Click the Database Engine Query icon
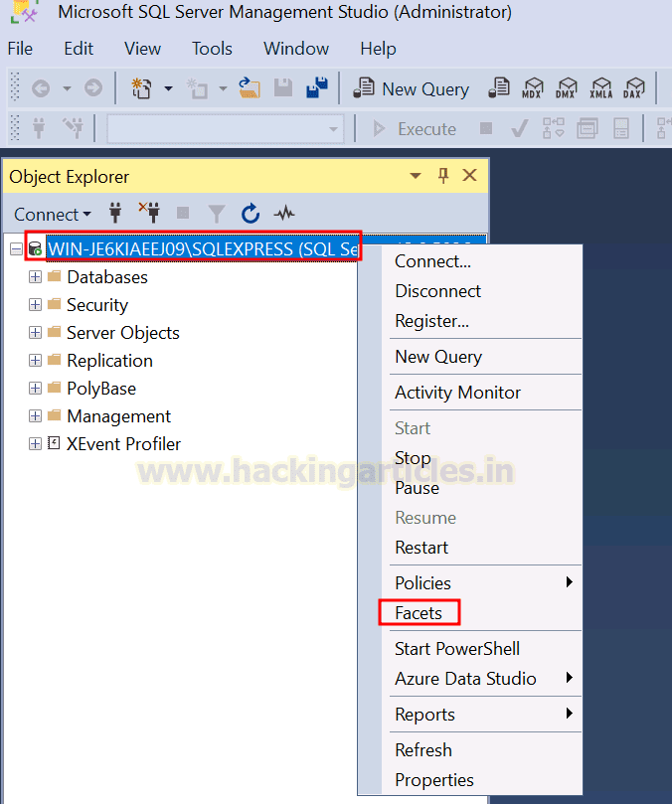 coord(499,88)
